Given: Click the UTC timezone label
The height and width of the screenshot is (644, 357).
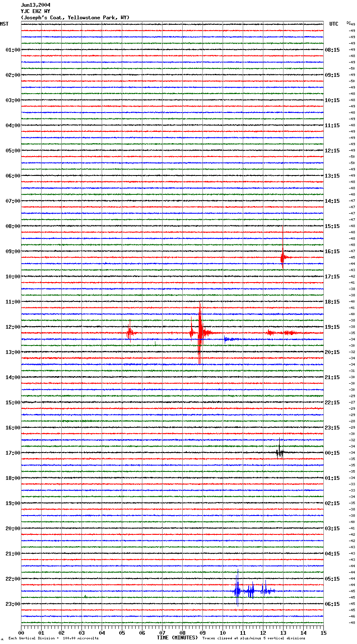Looking at the screenshot, I should (333, 24).
